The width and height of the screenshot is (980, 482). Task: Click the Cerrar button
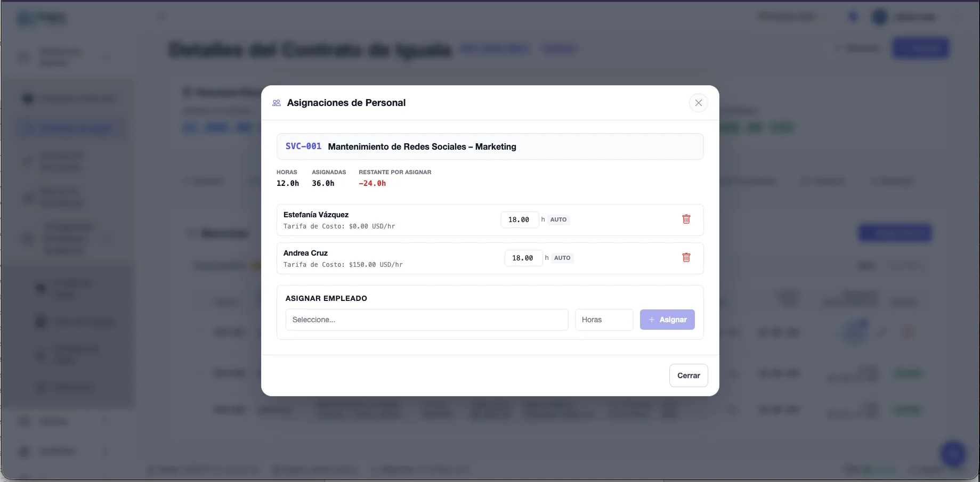pos(689,375)
